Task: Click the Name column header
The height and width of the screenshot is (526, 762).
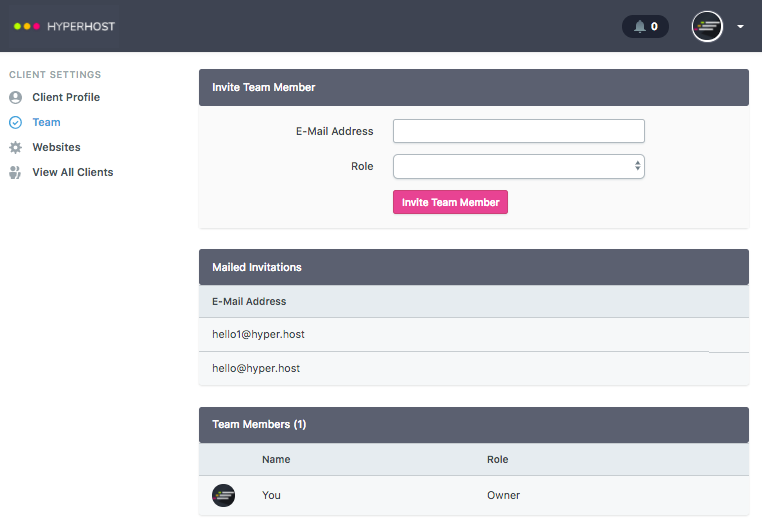Action: 276,459
